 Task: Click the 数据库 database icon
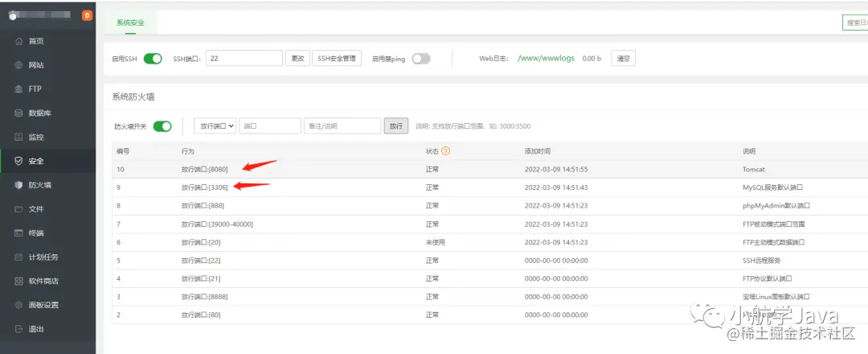click(18, 113)
